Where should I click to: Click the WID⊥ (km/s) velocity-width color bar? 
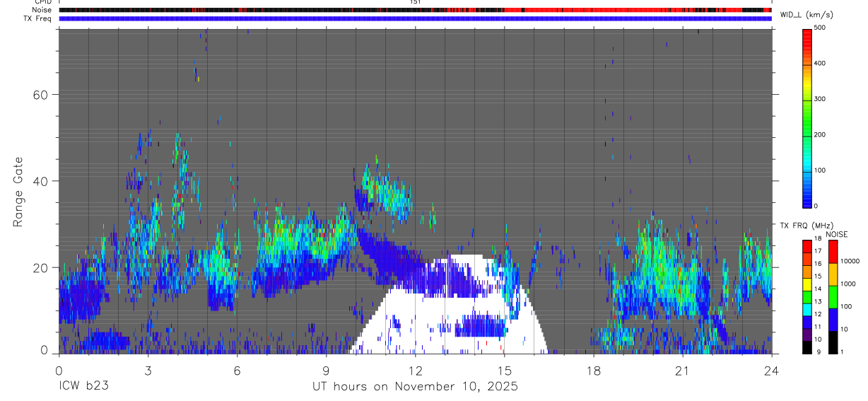807,117
